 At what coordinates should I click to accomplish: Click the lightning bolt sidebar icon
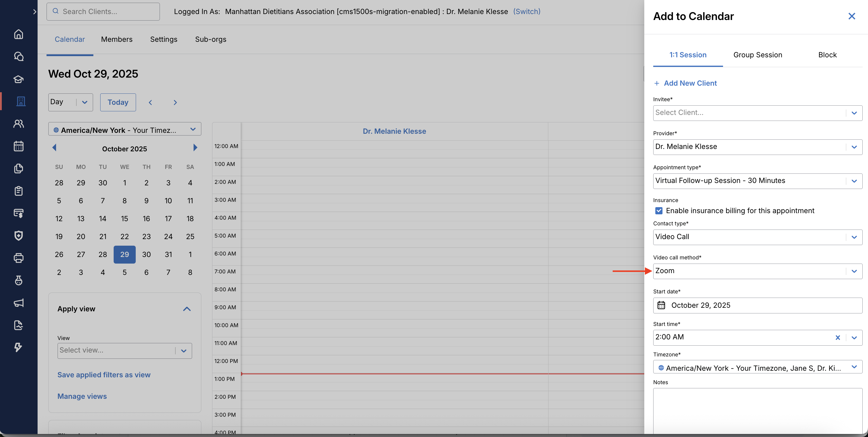18,347
